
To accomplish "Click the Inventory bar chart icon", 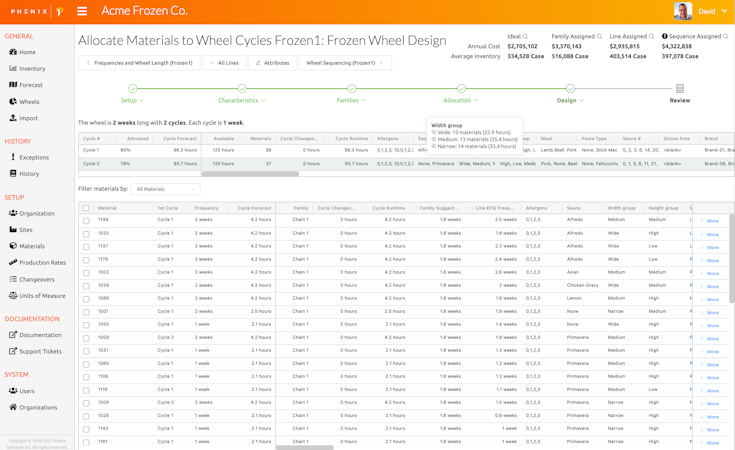I will 13,69.
